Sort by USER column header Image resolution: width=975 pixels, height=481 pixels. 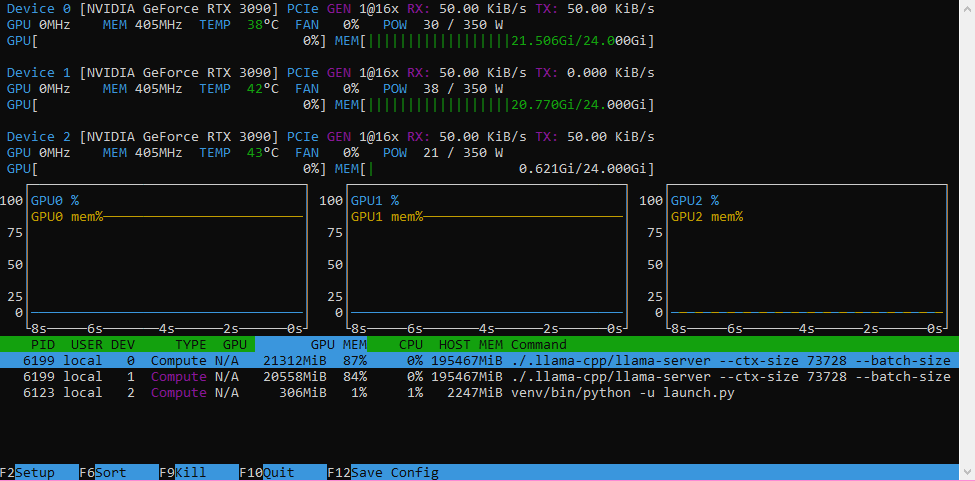[86, 344]
